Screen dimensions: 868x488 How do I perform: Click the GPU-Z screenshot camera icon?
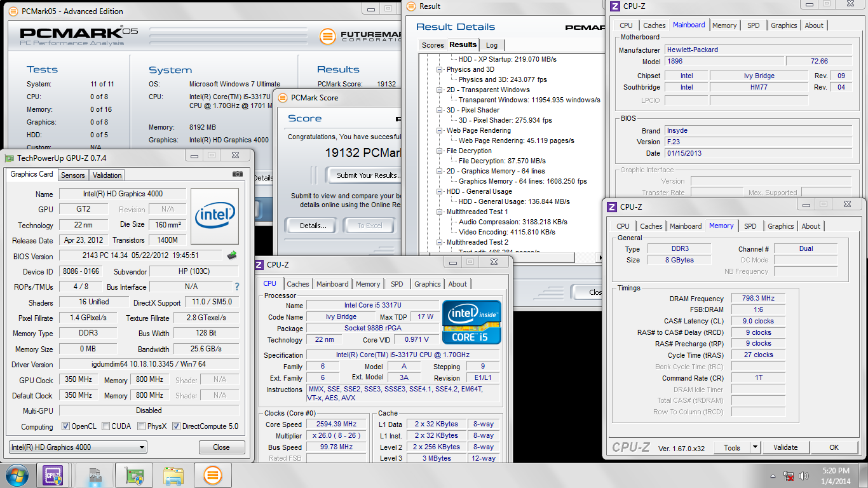[x=238, y=173]
